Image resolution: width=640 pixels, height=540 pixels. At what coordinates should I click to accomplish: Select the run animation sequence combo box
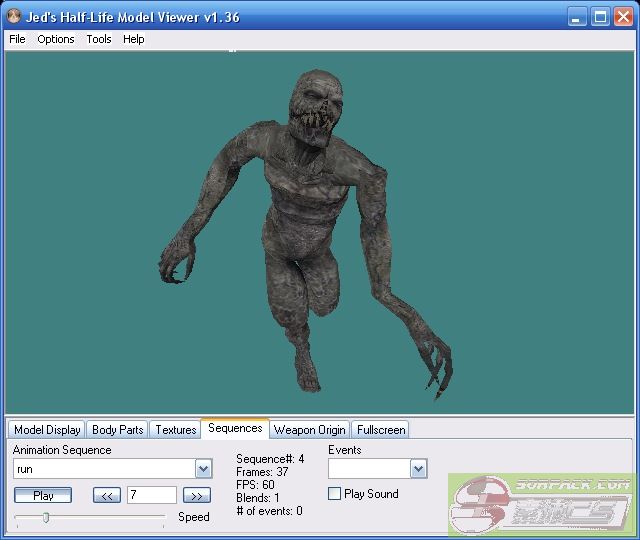103,469
